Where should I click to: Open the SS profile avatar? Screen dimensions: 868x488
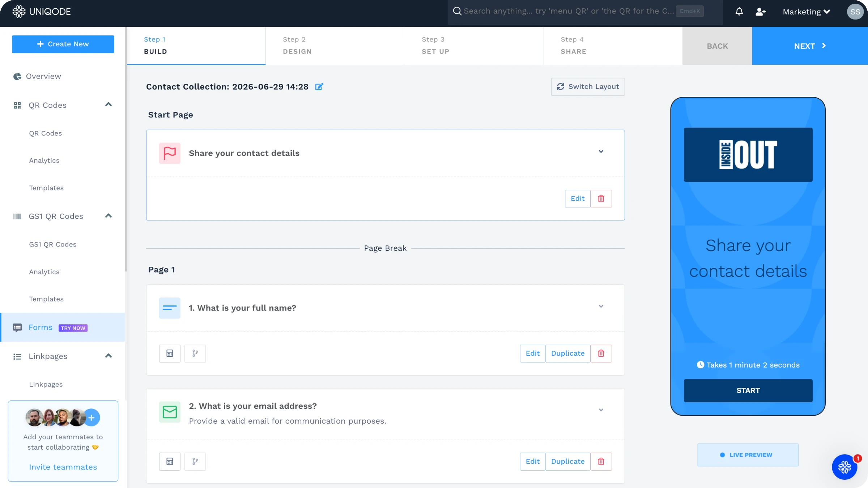click(855, 12)
